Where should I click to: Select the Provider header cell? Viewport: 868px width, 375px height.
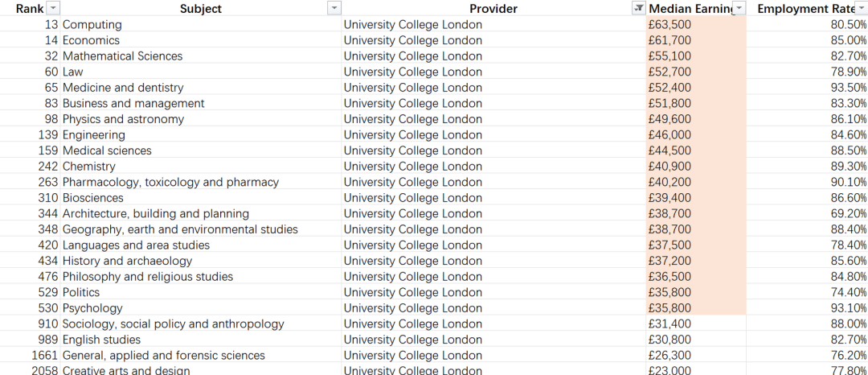(x=493, y=8)
